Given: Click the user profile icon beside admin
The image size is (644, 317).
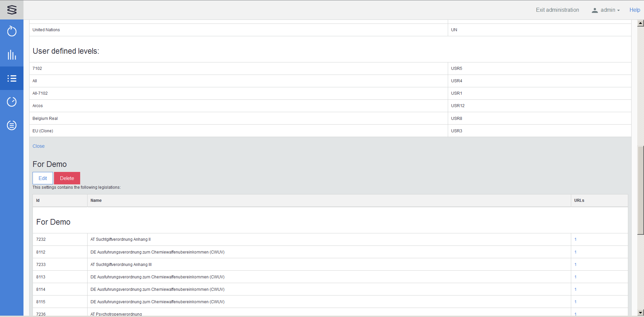Looking at the screenshot, I should click(x=595, y=10).
